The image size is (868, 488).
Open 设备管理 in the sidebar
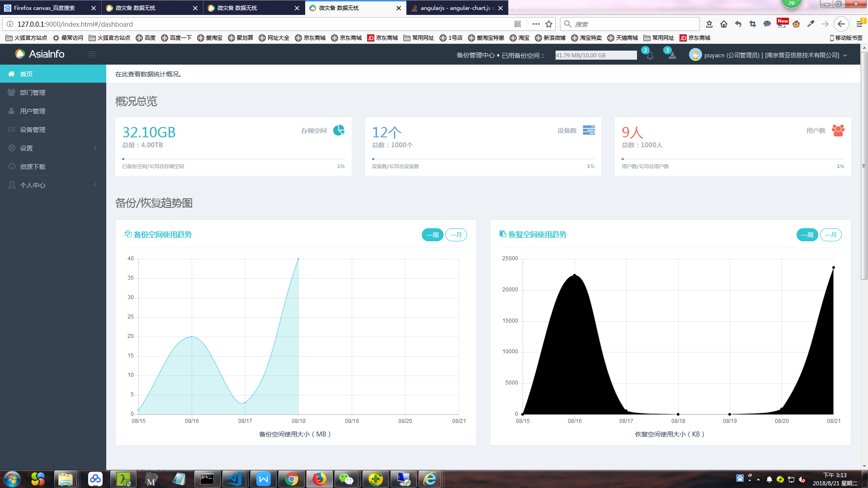tap(33, 130)
